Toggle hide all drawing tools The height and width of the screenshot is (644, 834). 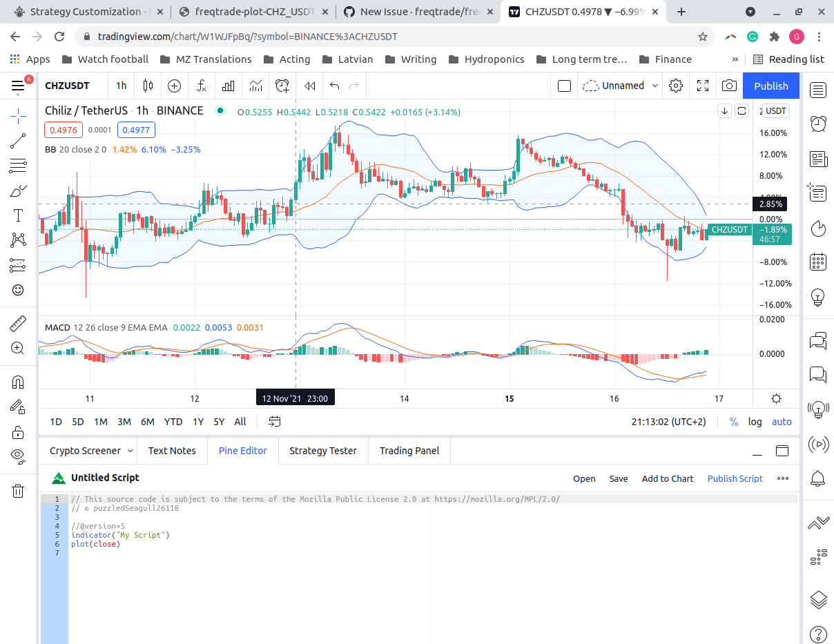(x=17, y=456)
